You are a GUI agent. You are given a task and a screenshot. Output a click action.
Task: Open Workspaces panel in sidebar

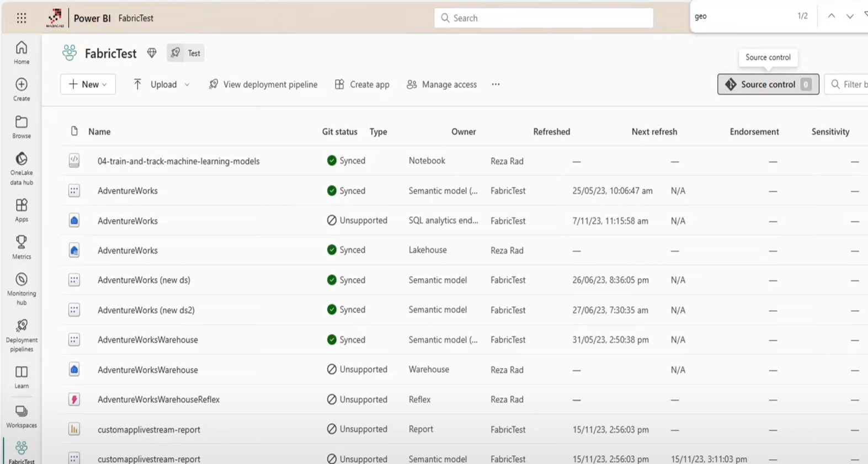pyautogui.click(x=22, y=417)
